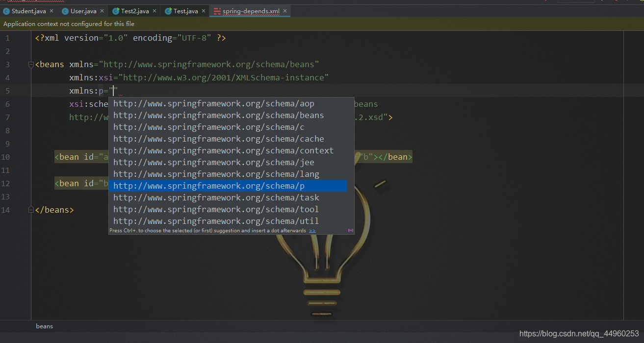
Task: Click the spring-depends.xml Spring config icon
Action: tap(217, 11)
